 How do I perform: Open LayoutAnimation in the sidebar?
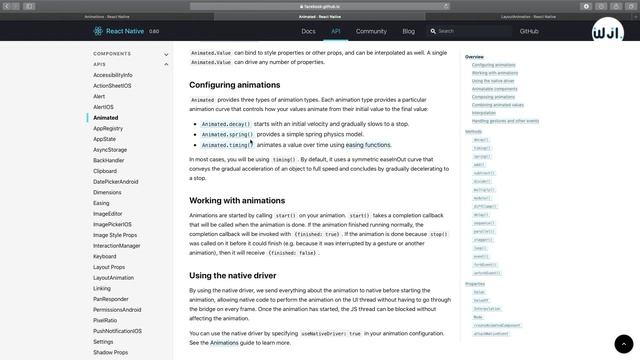tap(113, 278)
